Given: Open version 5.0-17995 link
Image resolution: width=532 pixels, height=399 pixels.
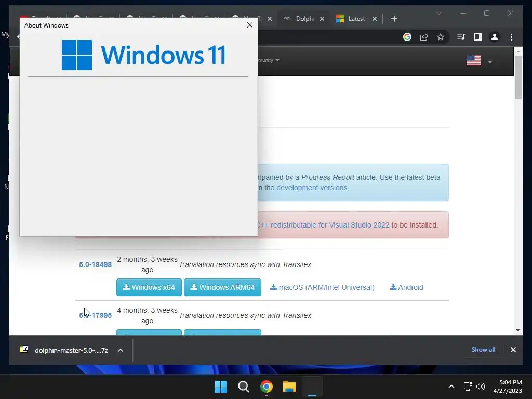Looking at the screenshot, I should pyautogui.click(x=96, y=315).
